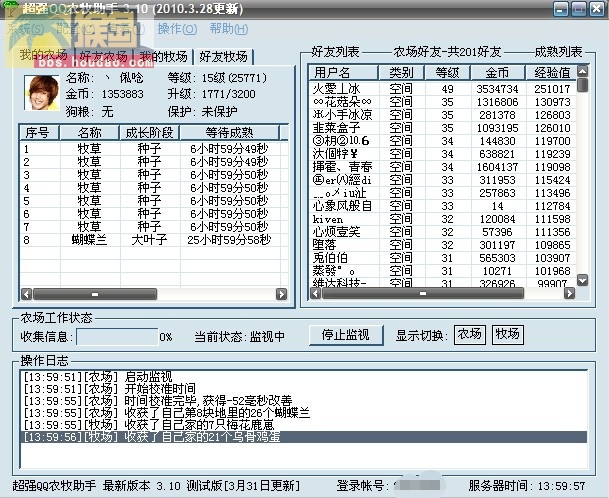Screen dimensions: 609x498
Task: Switch the display to 牧场
Action: [x=508, y=334]
